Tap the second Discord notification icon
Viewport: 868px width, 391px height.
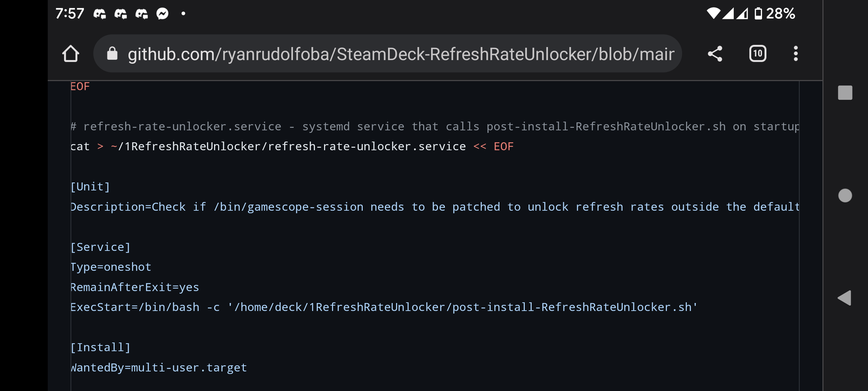[x=120, y=13]
